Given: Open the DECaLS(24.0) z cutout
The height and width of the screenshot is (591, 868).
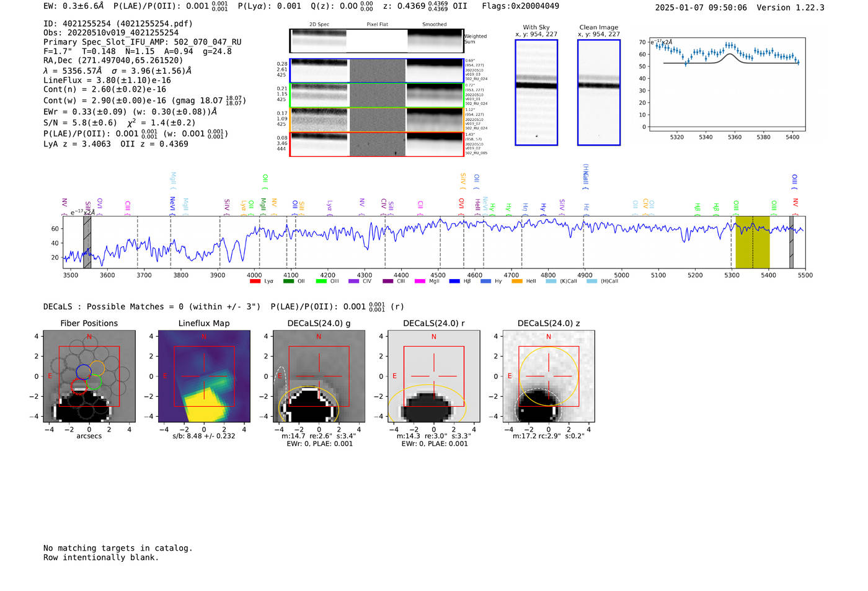Looking at the screenshot, I should click(549, 376).
